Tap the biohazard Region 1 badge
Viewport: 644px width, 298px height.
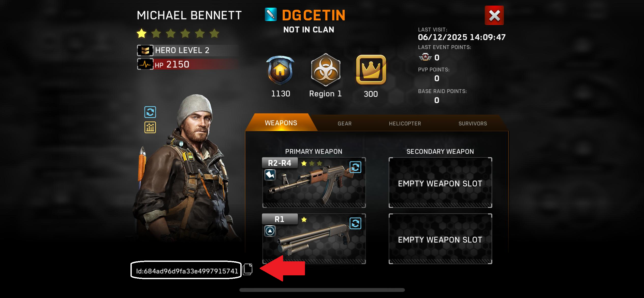(x=326, y=70)
